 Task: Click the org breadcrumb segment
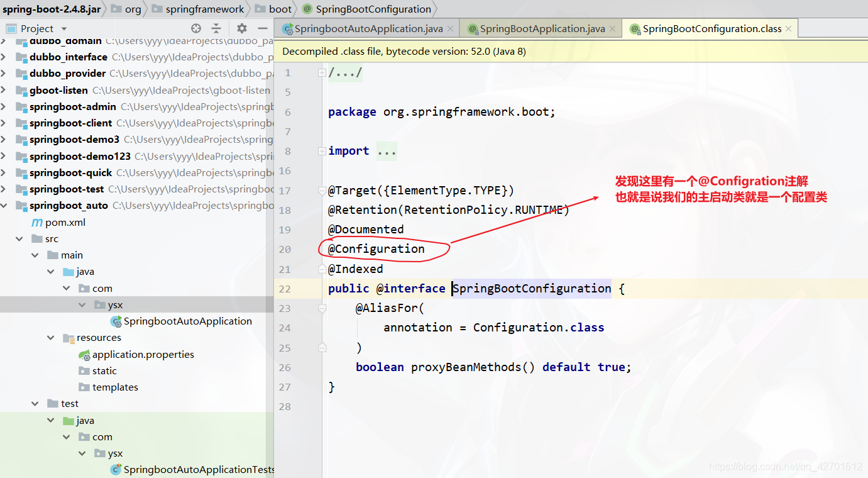126,9
